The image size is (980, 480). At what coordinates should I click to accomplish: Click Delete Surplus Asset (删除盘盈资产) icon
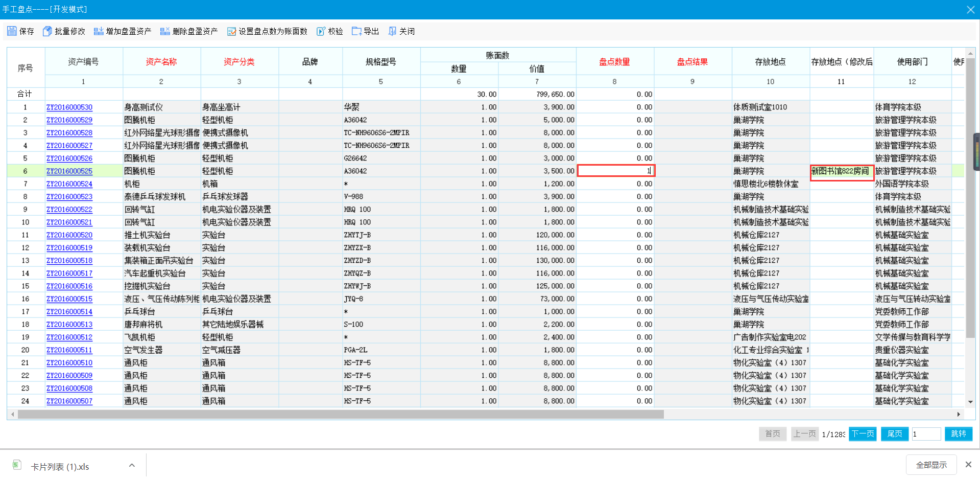(165, 31)
